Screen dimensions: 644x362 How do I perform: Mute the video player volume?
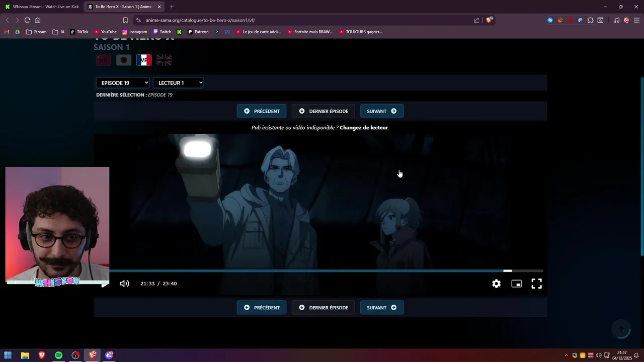(124, 284)
